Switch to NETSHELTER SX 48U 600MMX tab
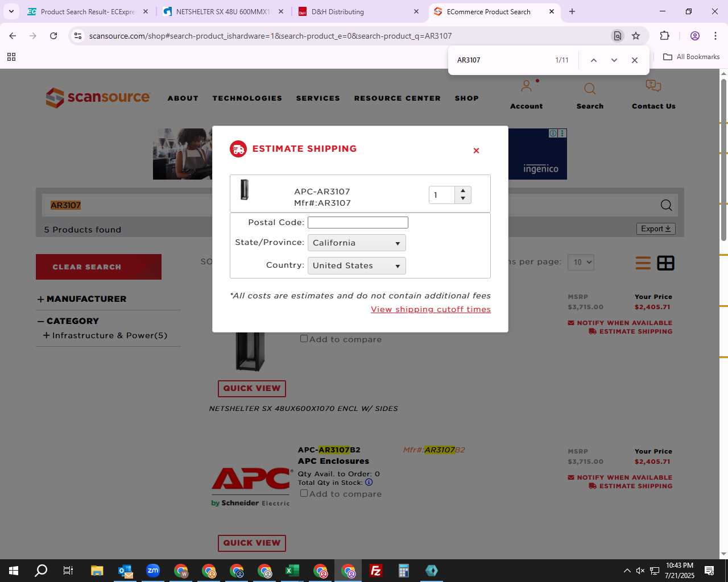This screenshot has width=728, height=582. coord(222,11)
